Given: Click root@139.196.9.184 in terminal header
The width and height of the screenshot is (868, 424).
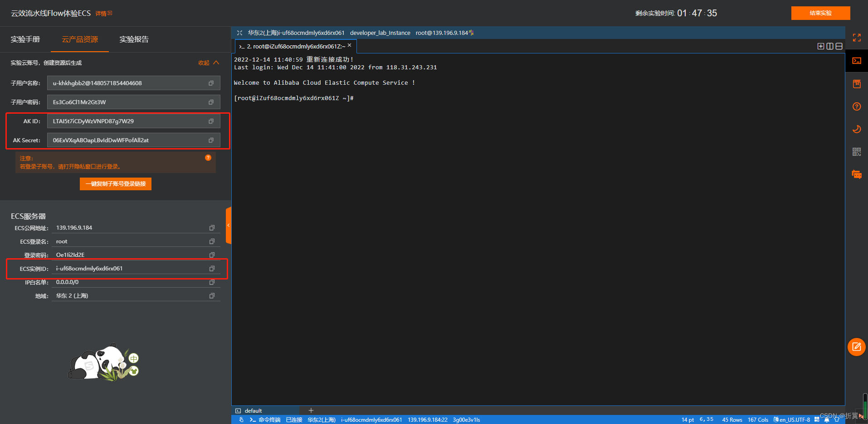Looking at the screenshot, I should pyautogui.click(x=442, y=33).
